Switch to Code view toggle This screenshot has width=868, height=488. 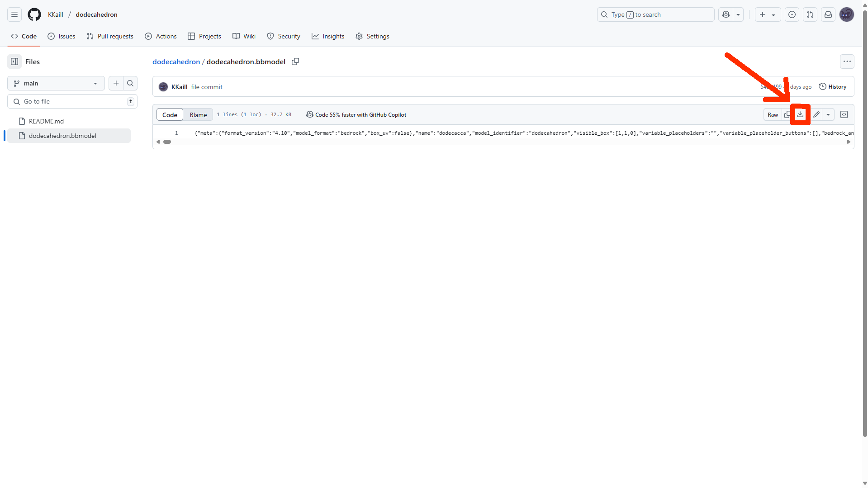coord(170,115)
